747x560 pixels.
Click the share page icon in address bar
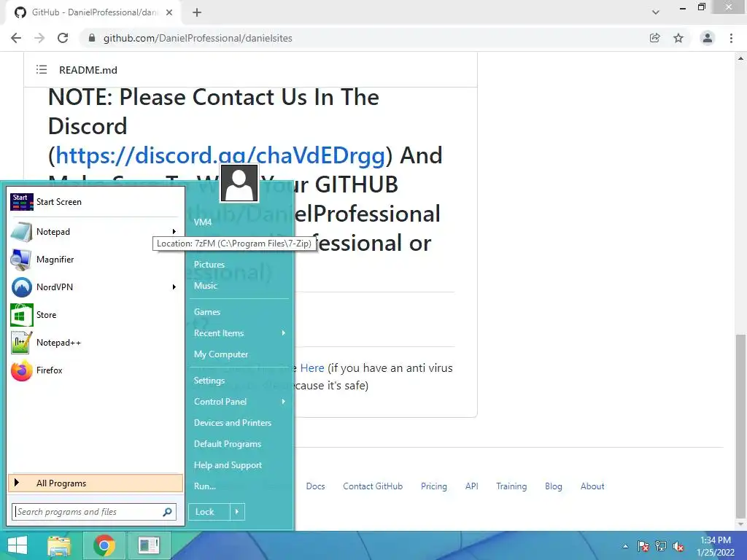click(x=655, y=38)
